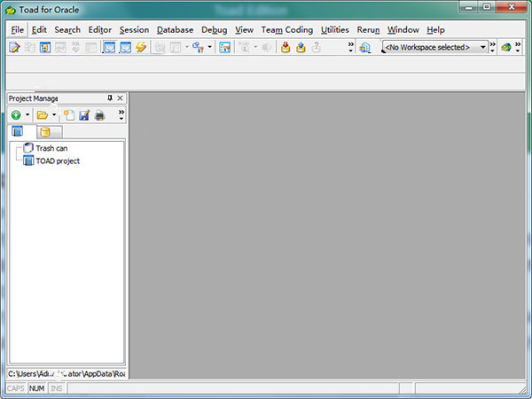Click the green add button in Project Manager
Viewport: 532px width, 399px height.
tap(16, 115)
